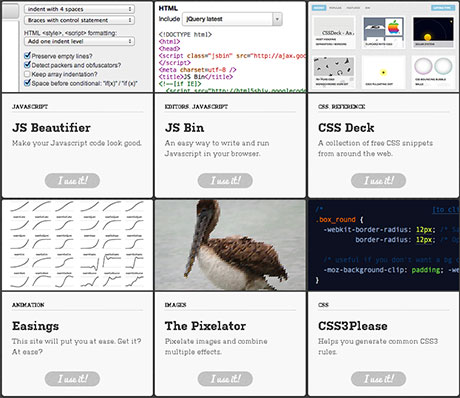460x398 pixels.
Task: Click the 'CSSDeck - An' tile in CSS Deck preview
Action: coord(334,31)
